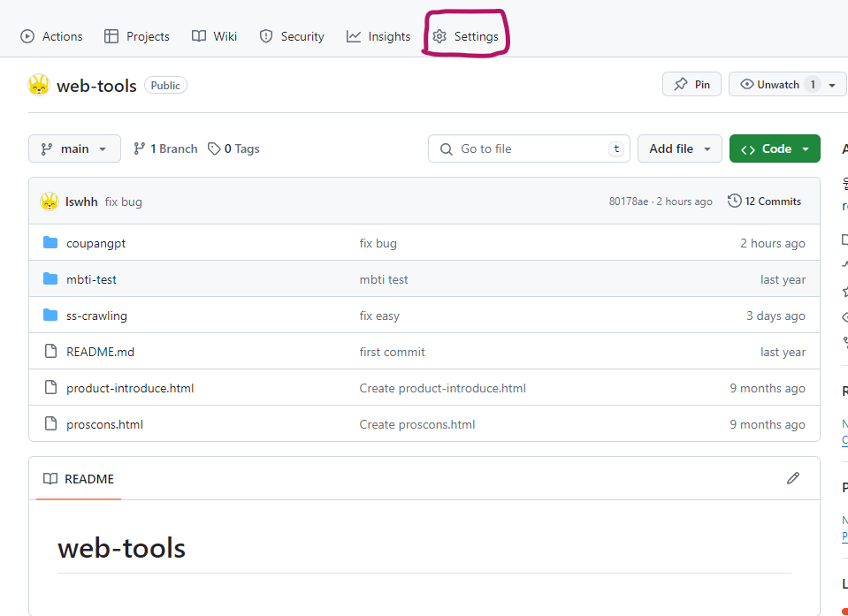This screenshot has height=616, width=848.
Task: Click the web-tools repository name link
Action: coord(96,86)
